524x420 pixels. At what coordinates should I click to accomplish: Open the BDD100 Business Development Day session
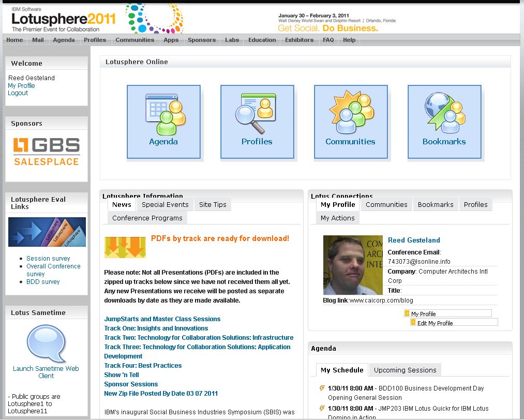(406, 393)
